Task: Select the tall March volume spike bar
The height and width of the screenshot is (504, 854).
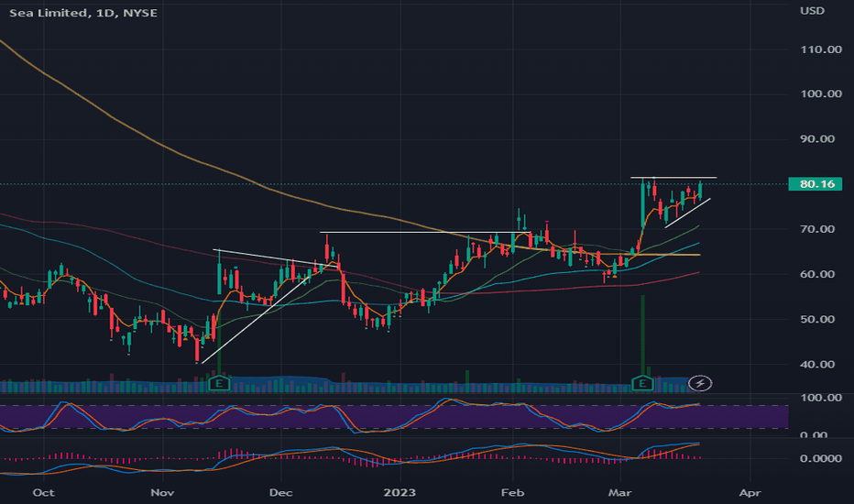Action: (x=642, y=335)
